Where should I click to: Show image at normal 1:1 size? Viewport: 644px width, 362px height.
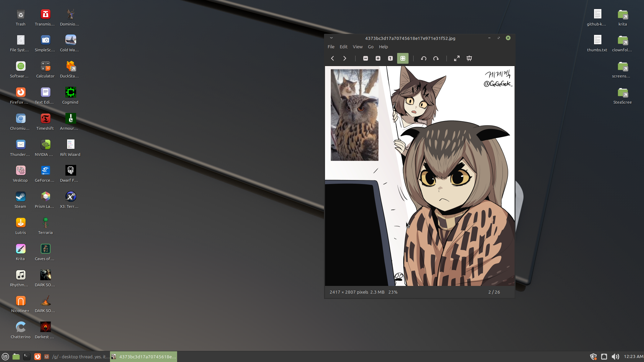(390, 58)
